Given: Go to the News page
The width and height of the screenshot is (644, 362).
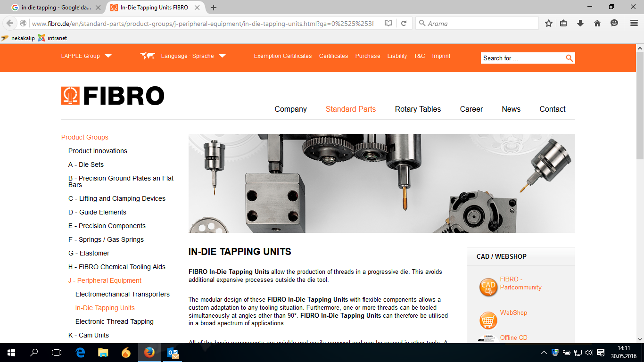Looking at the screenshot, I should [x=511, y=109].
